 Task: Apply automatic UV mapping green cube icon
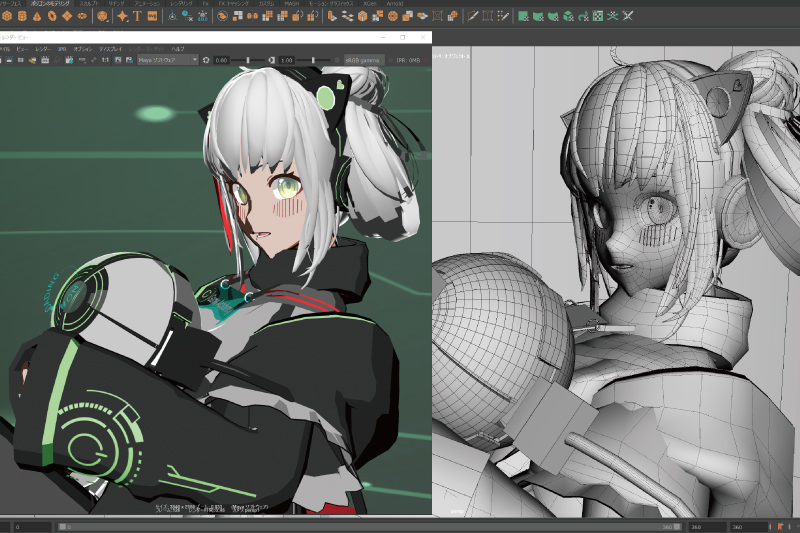pos(568,16)
